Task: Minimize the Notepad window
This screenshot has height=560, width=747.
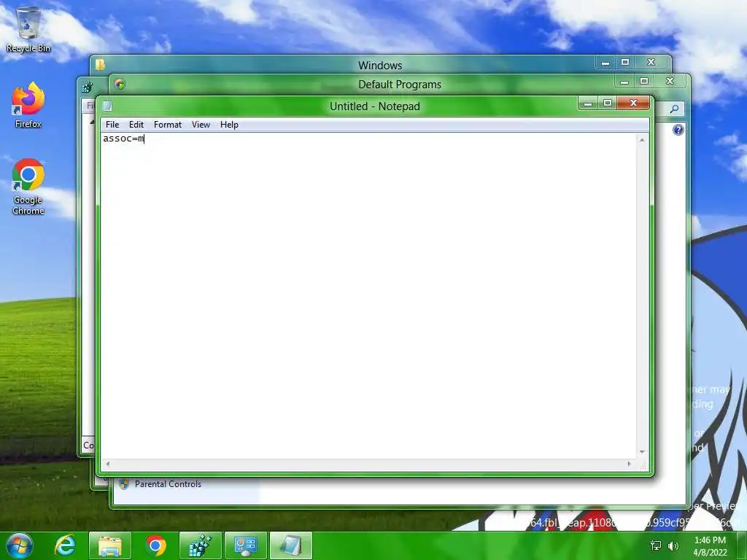Action: (x=588, y=103)
